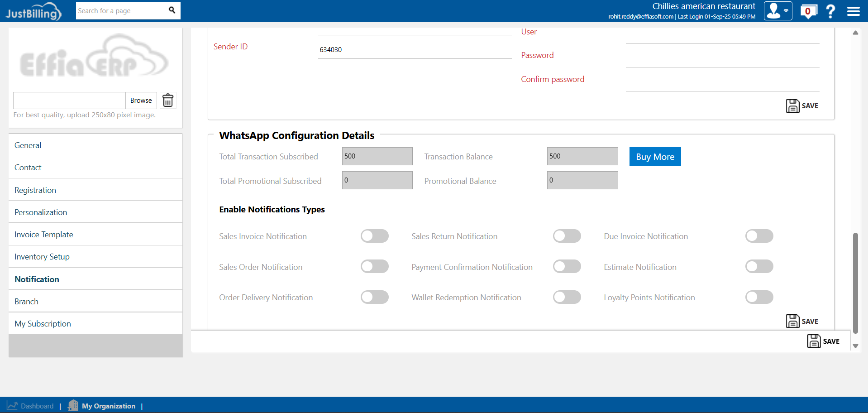The height and width of the screenshot is (413, 868).
Task: Delete logo using trash icon
Action: click(x=168, y=101)
